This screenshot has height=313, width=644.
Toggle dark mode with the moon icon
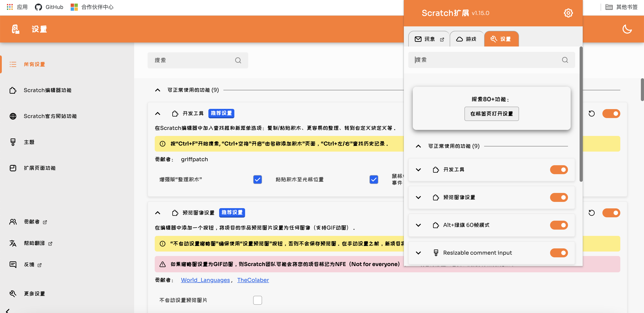(x=627, y=29)
